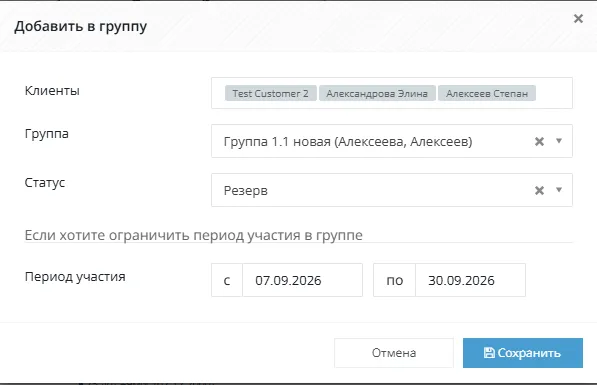Edit the start date 07.09.2026

coord(302,280)
